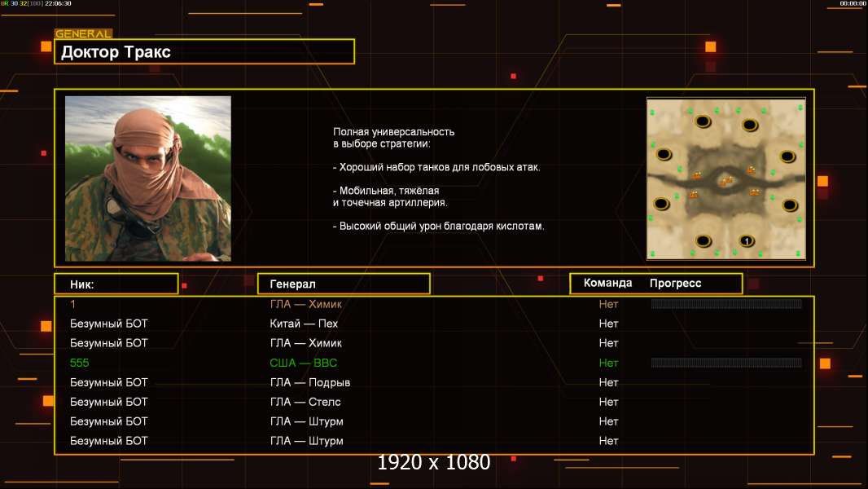Click the ГЛА — Стелс general entry
The height and width of the screenshot is (489, 868).
point(305,402)
